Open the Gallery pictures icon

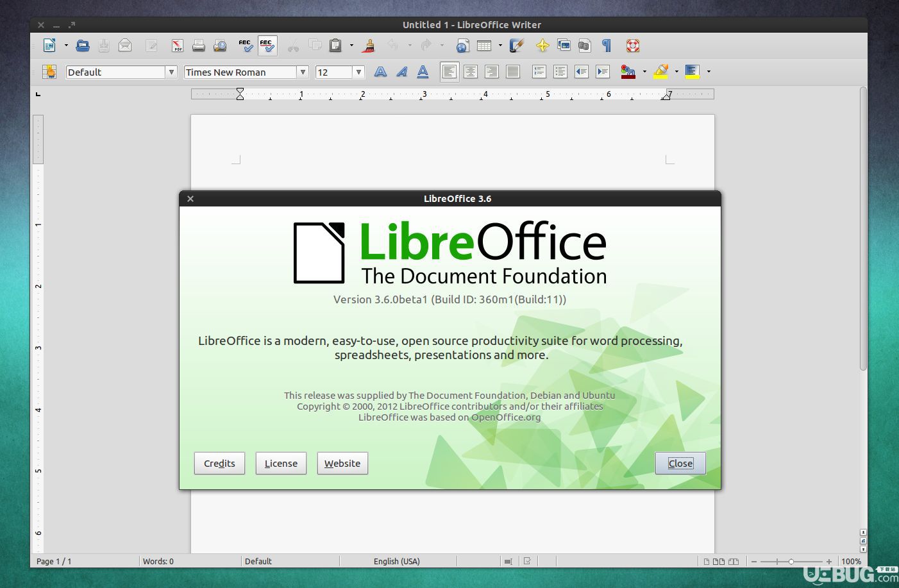[564, 46]
